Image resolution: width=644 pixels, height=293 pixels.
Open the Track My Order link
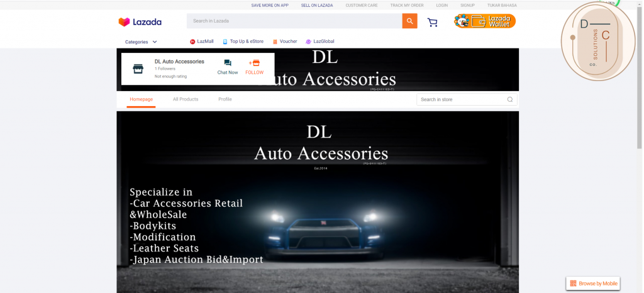(x=407, y=5)
